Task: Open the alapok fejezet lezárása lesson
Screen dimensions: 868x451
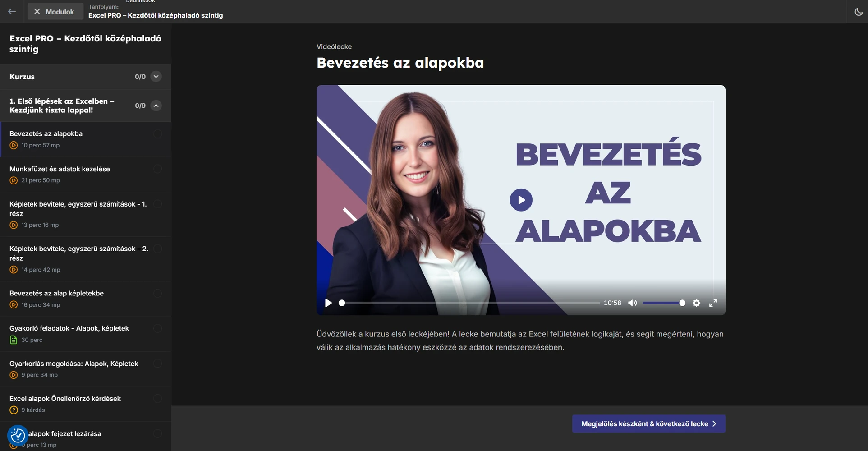Action: click(x=86, y=437)
